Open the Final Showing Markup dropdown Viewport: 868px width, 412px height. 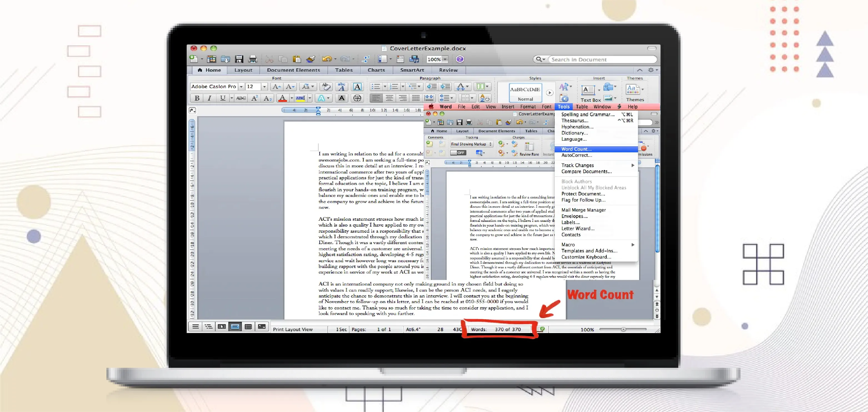point(471,144)
